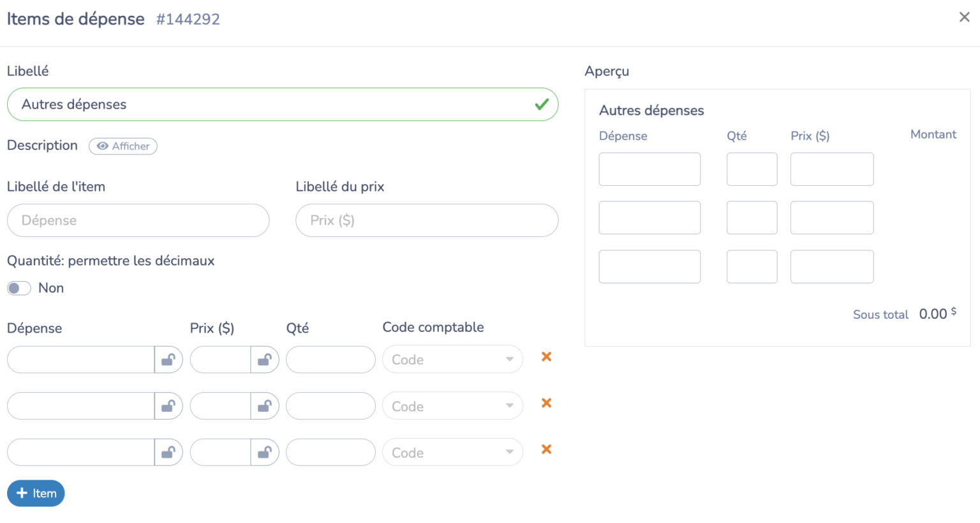This screenshot has width=980, height=523.
Task: Click the Libellé de l'item Dépense field
Action: point(138,220)
